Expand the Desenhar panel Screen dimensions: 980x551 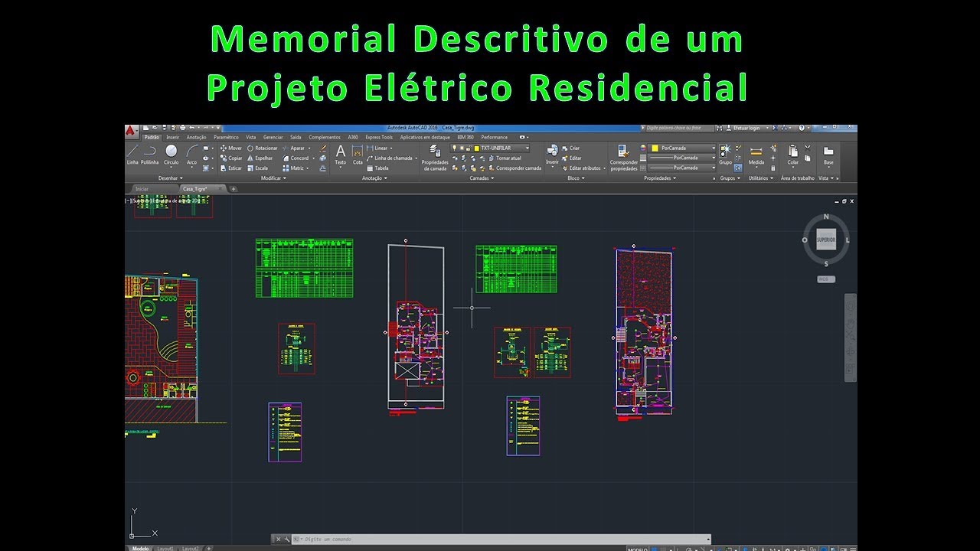point(169,178)
